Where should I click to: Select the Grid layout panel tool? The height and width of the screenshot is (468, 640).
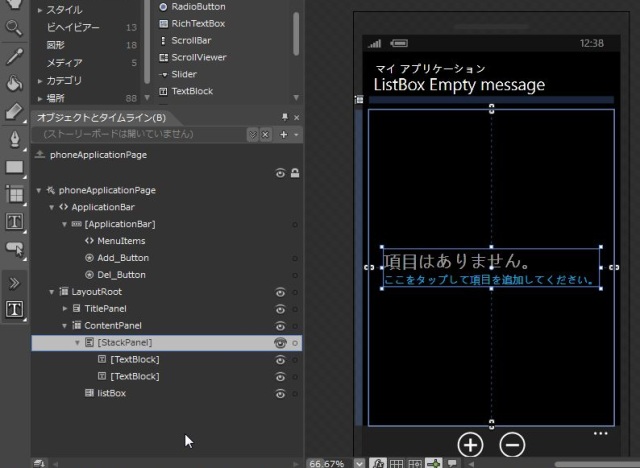(x=15, y=194)
